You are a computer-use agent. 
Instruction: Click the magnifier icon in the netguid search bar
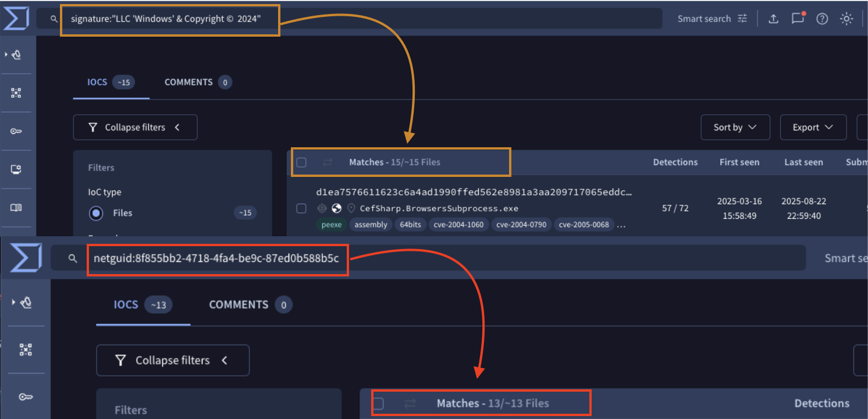73,258
